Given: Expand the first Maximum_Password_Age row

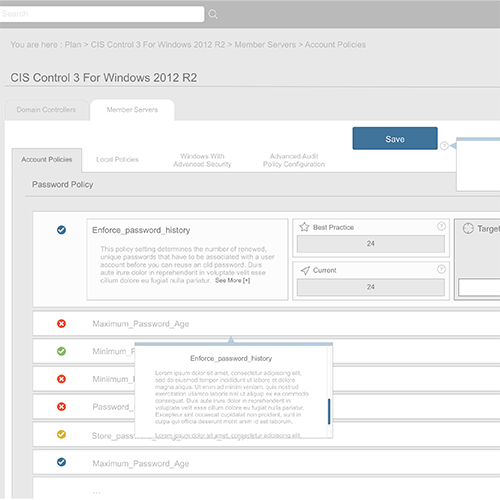Looking at the screenshot, I should (266, 324).
